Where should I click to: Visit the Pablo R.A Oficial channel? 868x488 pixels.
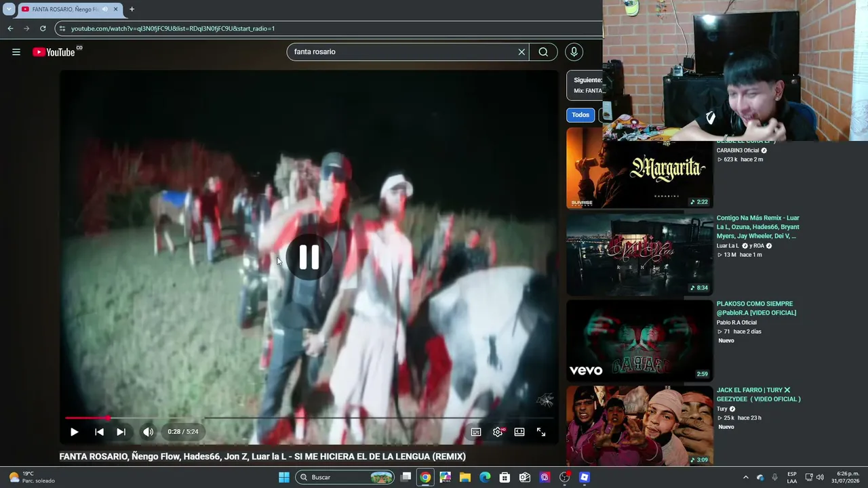tap(736, 323)
